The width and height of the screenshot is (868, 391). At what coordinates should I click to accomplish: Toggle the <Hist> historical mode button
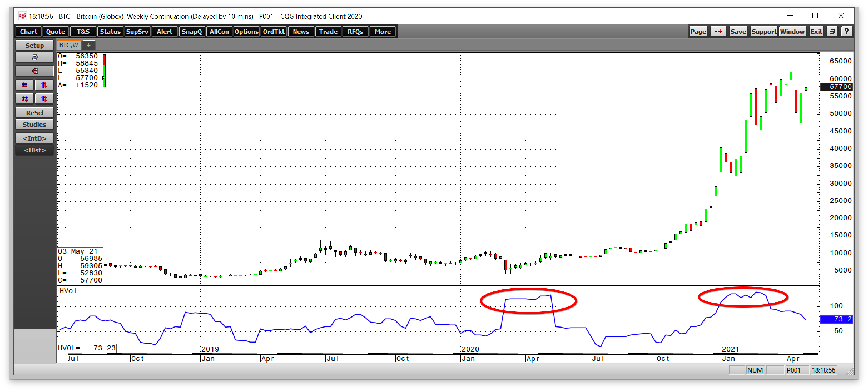pyautogui.click(x=34, y=150)
